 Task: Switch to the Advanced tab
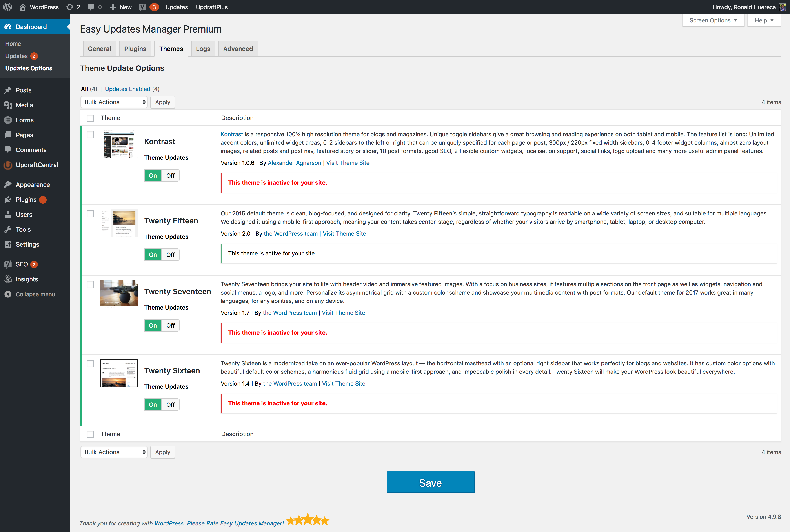(238, 49)
